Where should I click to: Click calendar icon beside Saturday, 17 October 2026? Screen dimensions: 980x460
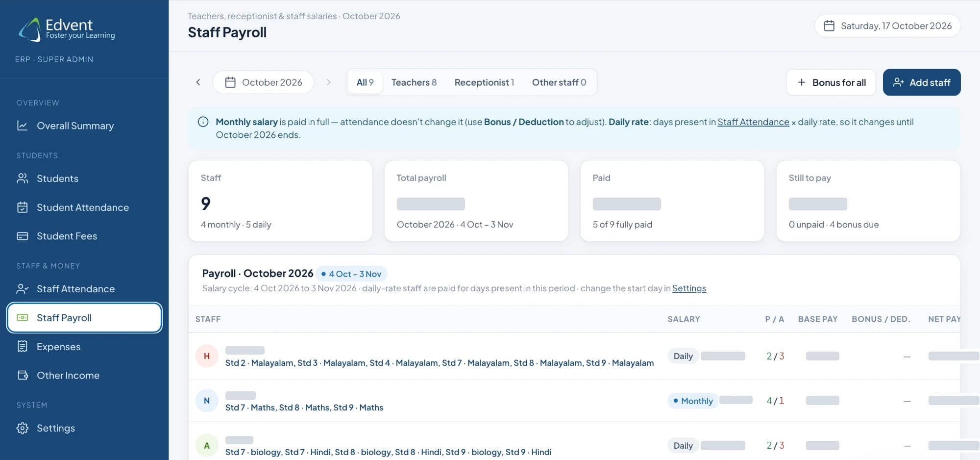829,26
